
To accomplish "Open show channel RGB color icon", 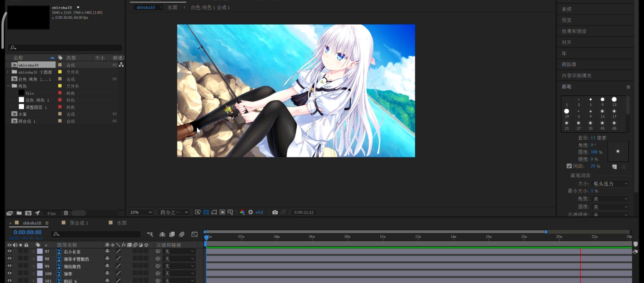I will [x=242, y=212].
